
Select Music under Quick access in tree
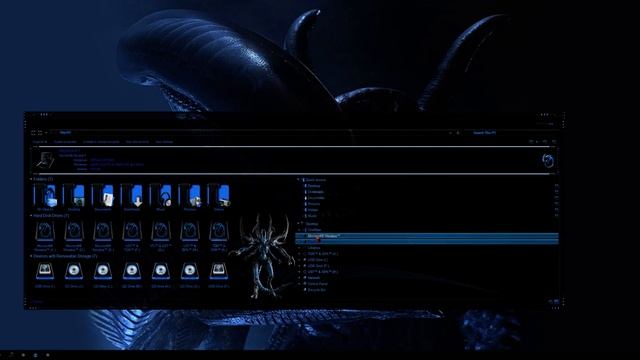(312, 216)
